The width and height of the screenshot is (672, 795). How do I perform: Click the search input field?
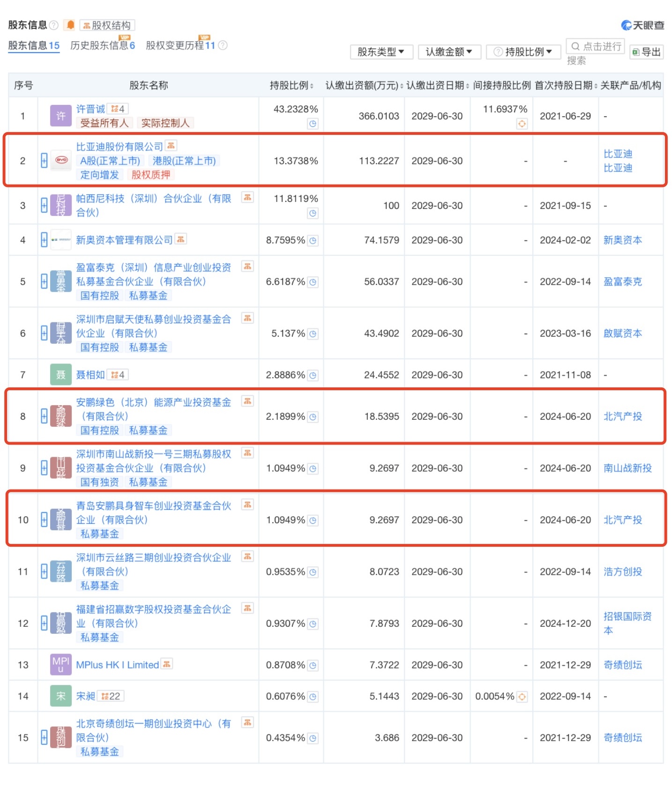(x=596, y=46)
